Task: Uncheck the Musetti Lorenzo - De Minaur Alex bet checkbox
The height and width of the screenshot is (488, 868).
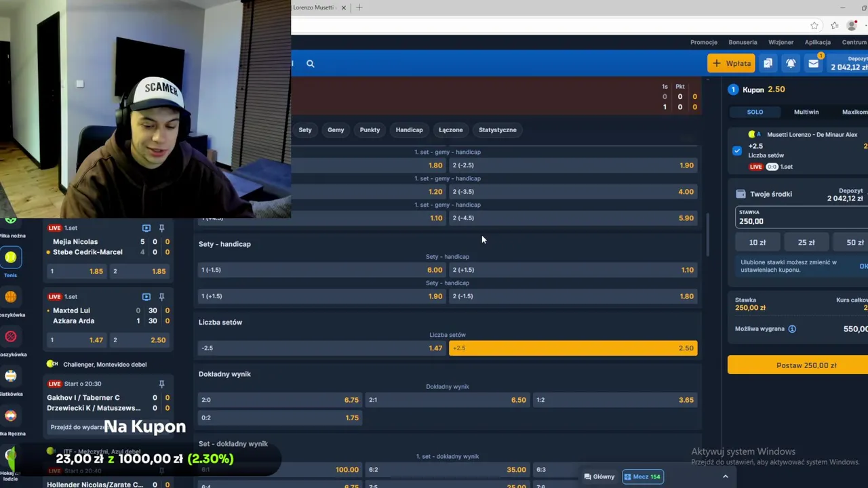Action: pyautogui.click(x=737, y=150)
